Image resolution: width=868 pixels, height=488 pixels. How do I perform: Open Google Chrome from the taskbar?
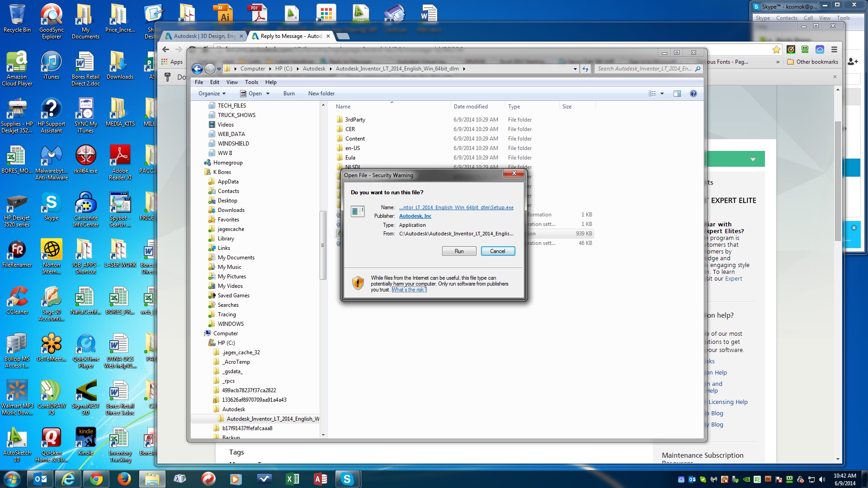click(x=96, y=479)
